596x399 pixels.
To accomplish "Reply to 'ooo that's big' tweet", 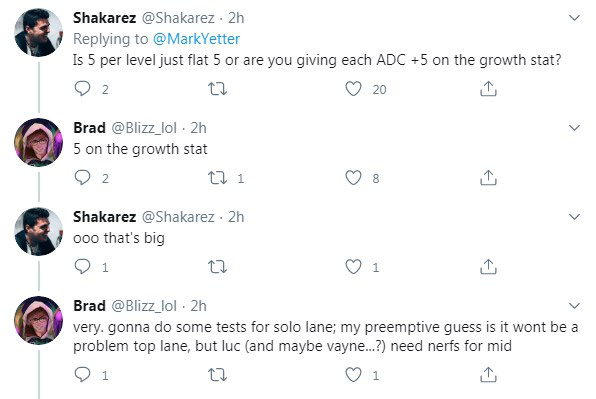I will 82,266.
